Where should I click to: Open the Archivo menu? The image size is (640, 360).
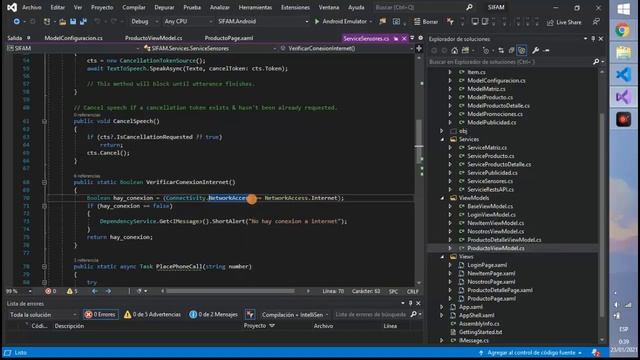(x=32, y=7)
